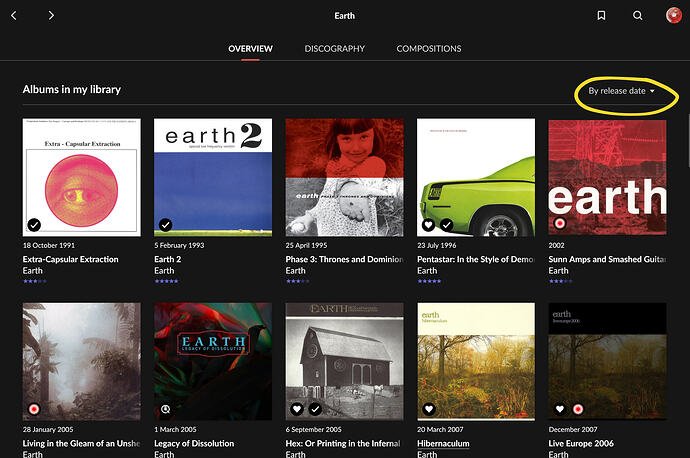
Task: Click Phase 3 album cover with child
Action: pyautogui.click(x=345, y=177)
